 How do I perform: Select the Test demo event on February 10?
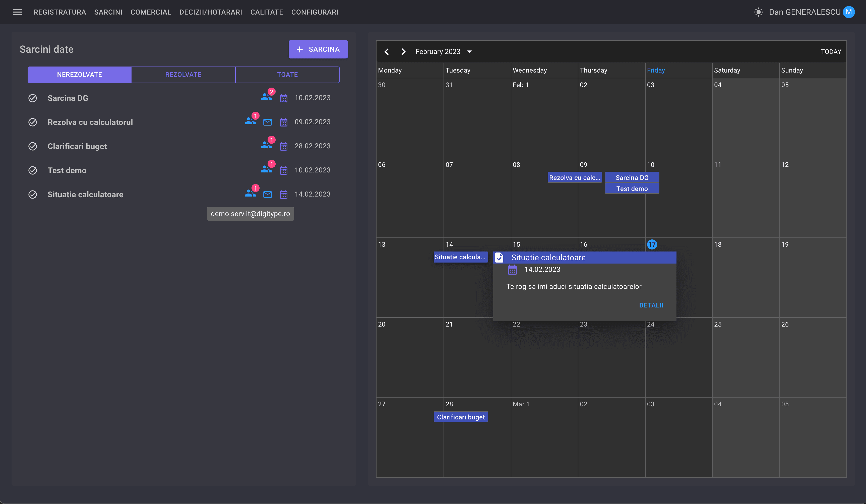tap(632, 188)
